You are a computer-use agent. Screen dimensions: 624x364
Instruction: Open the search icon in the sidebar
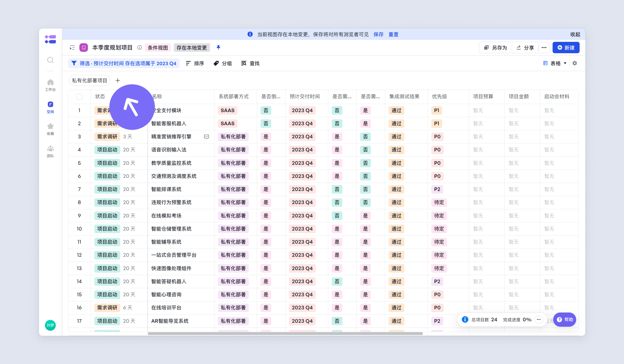point(50,60)
